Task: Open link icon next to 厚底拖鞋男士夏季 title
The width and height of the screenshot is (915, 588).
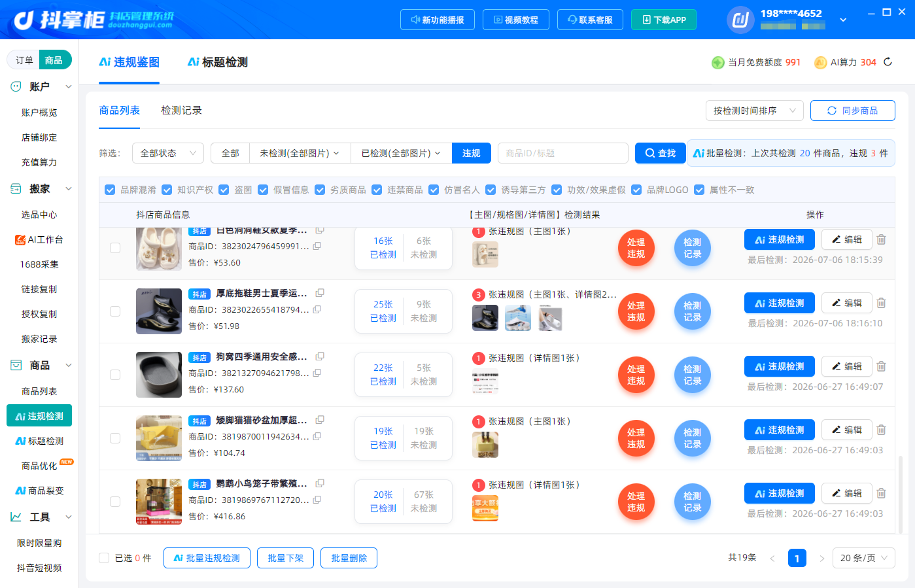Action: [320, 293]
